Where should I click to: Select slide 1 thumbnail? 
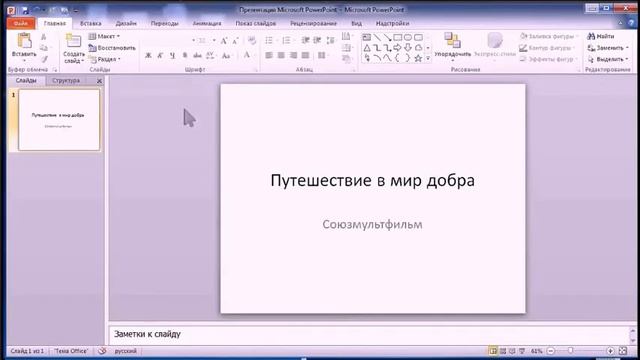click(59, 120)
